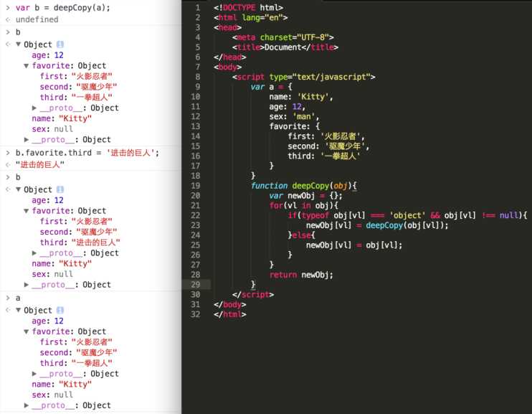Collapse favorite in the 'a' Object output
This screenshot has width=532, height=414.
coord(26,331)
